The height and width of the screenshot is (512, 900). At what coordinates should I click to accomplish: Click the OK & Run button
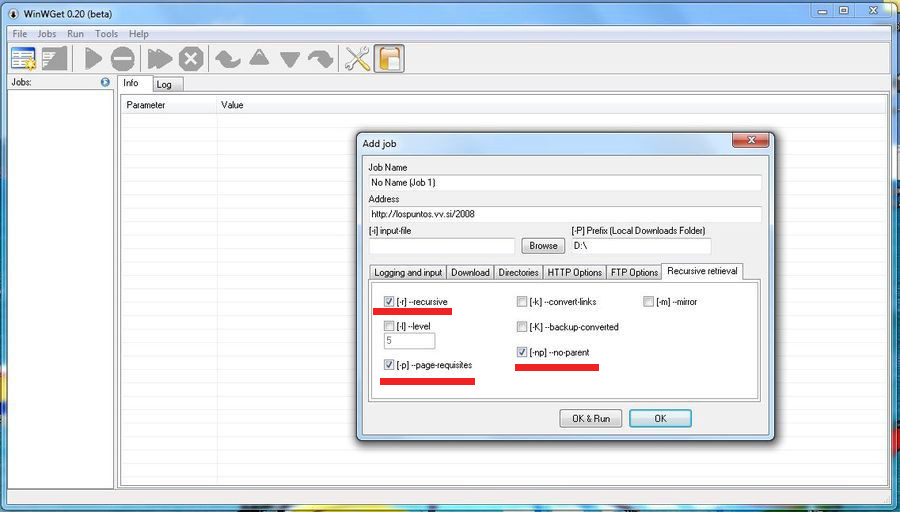pyautogui.click(x=591, y=418)
